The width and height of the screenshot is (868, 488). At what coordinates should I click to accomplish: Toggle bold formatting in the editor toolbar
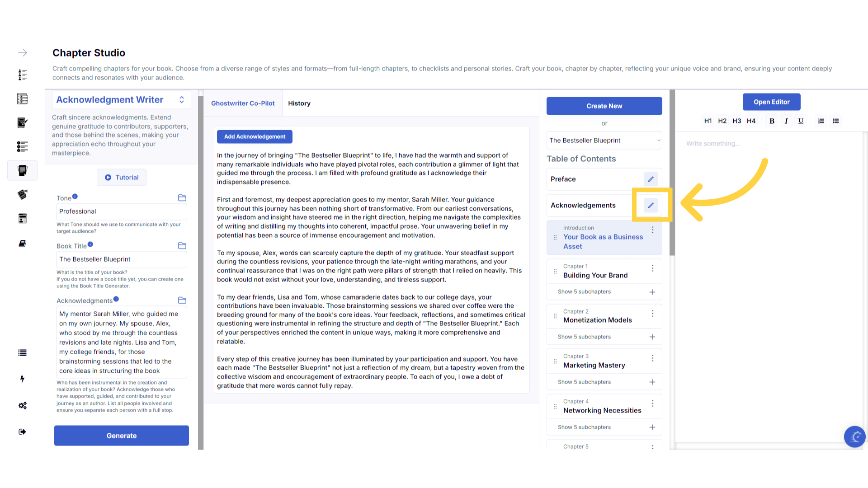[772, 121]
